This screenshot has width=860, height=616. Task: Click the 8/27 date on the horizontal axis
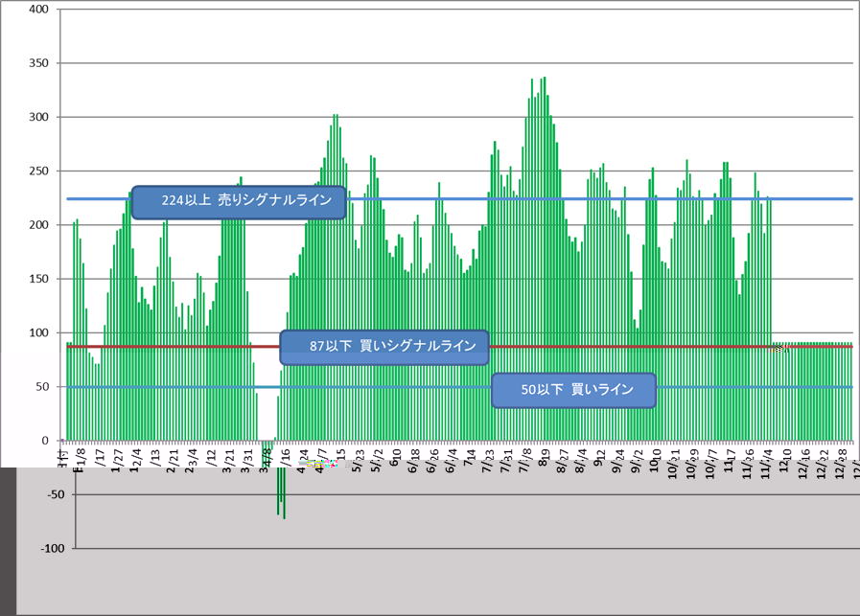click(563, 457)
